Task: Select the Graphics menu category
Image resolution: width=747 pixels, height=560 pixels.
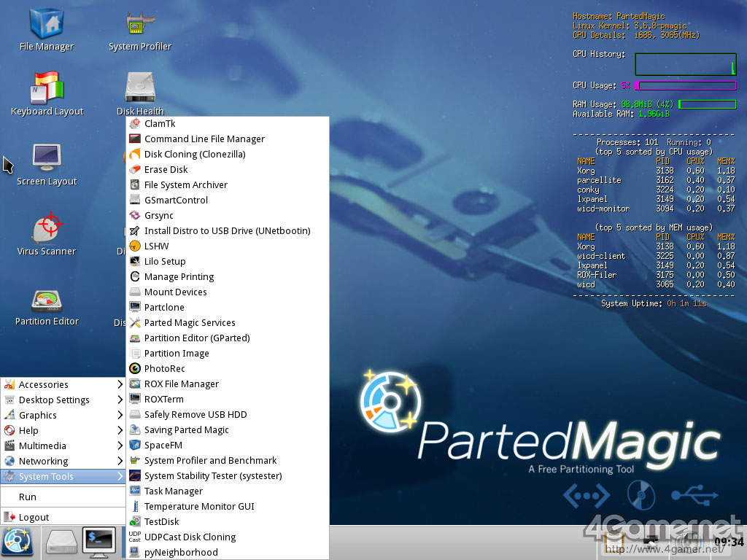Action: [x=63, y=415]
